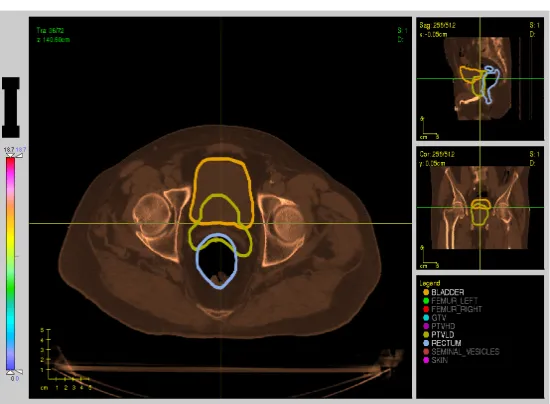The height and width of the screenshot is (404, 550).
Task: Click the SEMINAL_VESICLES dot in the legend
Action: tap(426, 351)
